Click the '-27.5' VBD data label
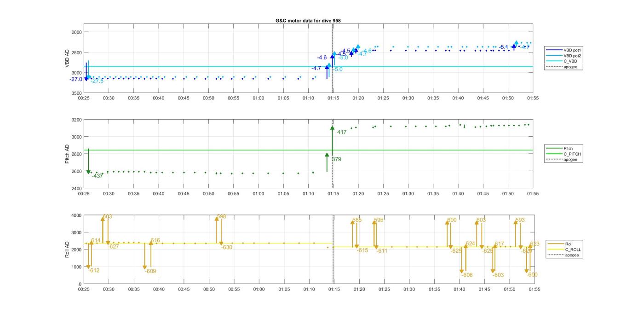 pos(97,81)
